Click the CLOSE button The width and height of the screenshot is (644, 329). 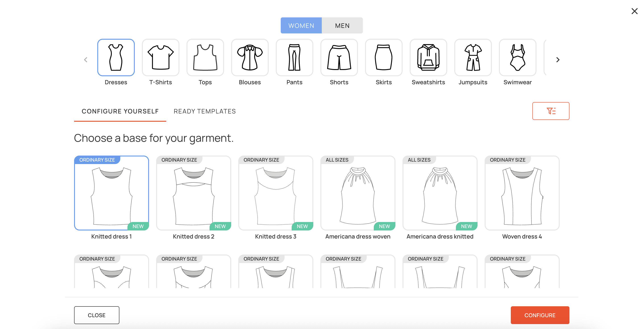(96, 315)
